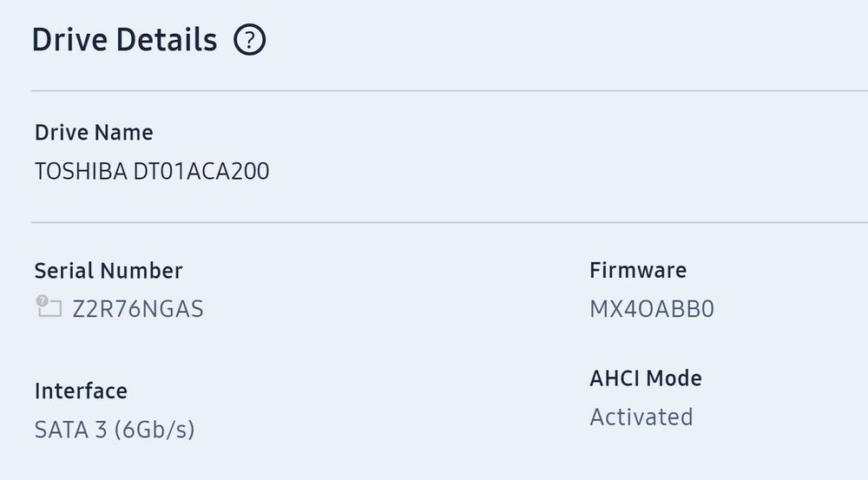Click the TOSHIBA brand text
The height and width of the screenshot is (480, 868).
[x=80, y=172]
